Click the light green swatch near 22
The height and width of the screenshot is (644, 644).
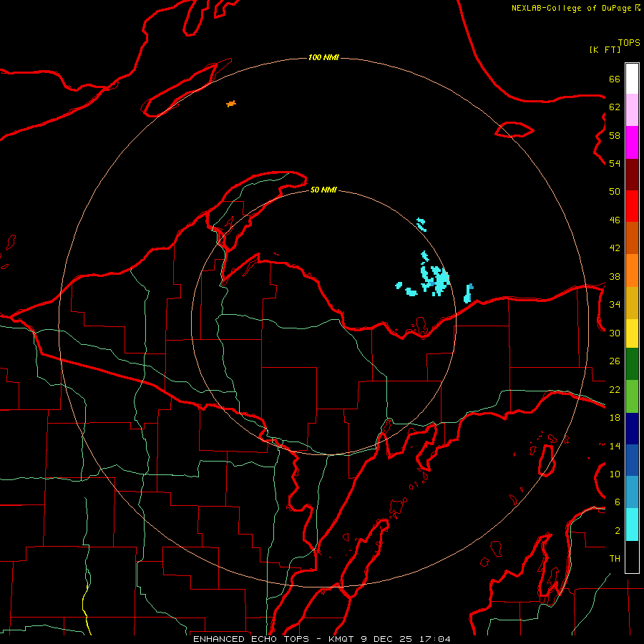632,396
